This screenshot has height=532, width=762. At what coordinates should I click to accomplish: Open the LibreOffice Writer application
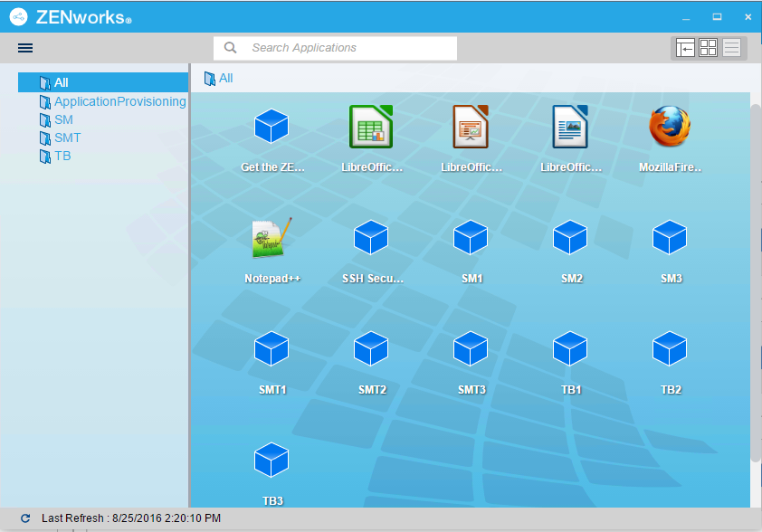click(570, 128)
